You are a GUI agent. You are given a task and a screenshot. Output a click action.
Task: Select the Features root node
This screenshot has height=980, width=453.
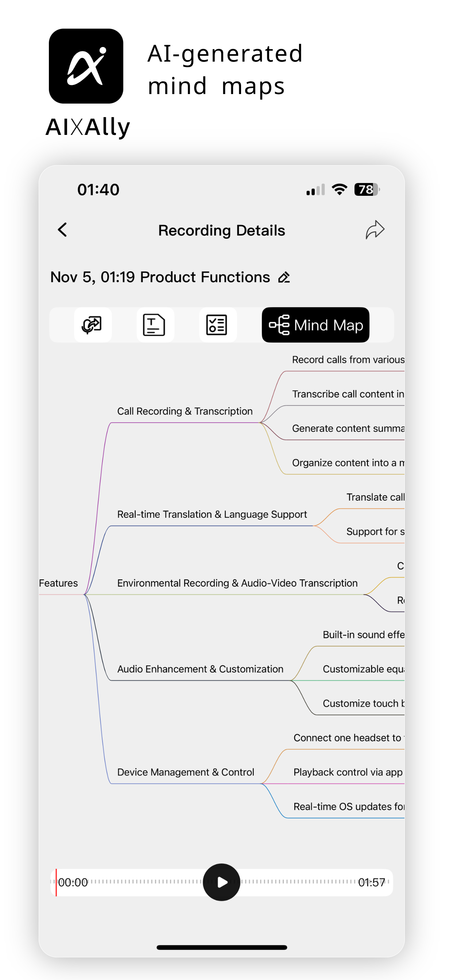pos(58,583)
